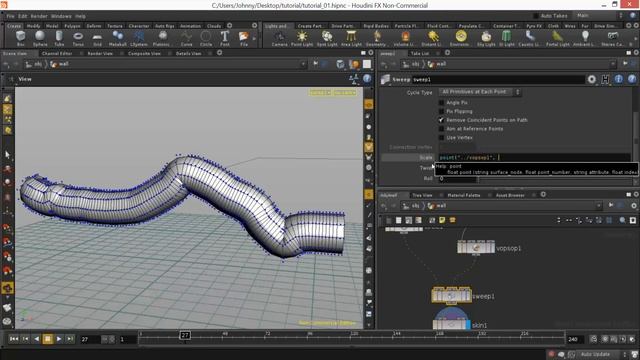Select the Platonic Solids shelf tool
This screenshot has width=640, height=360.
tap(162, 38)
